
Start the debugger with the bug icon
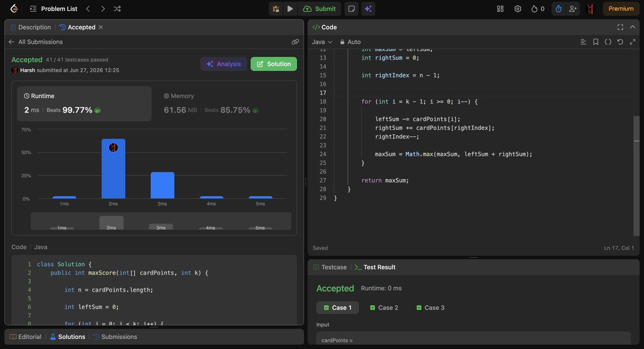coord(275,9)
